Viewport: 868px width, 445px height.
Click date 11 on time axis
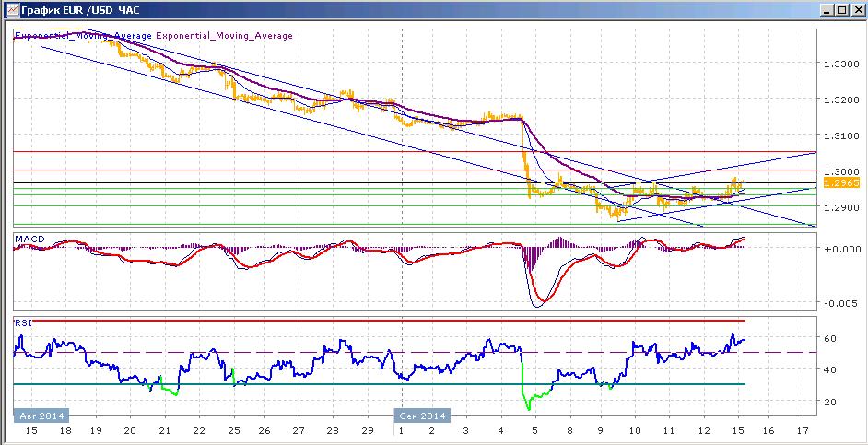pyautogui.click(x=669, y=430)
